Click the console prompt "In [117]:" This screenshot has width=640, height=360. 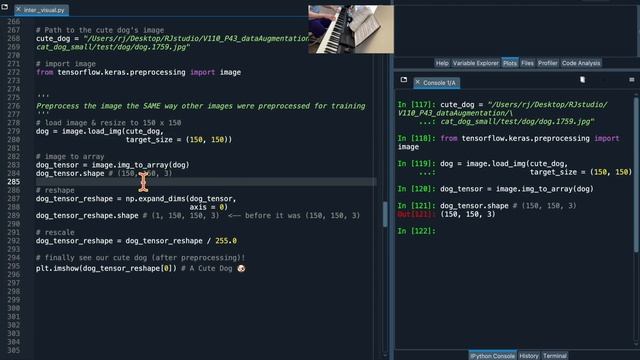tap(417, 104)
